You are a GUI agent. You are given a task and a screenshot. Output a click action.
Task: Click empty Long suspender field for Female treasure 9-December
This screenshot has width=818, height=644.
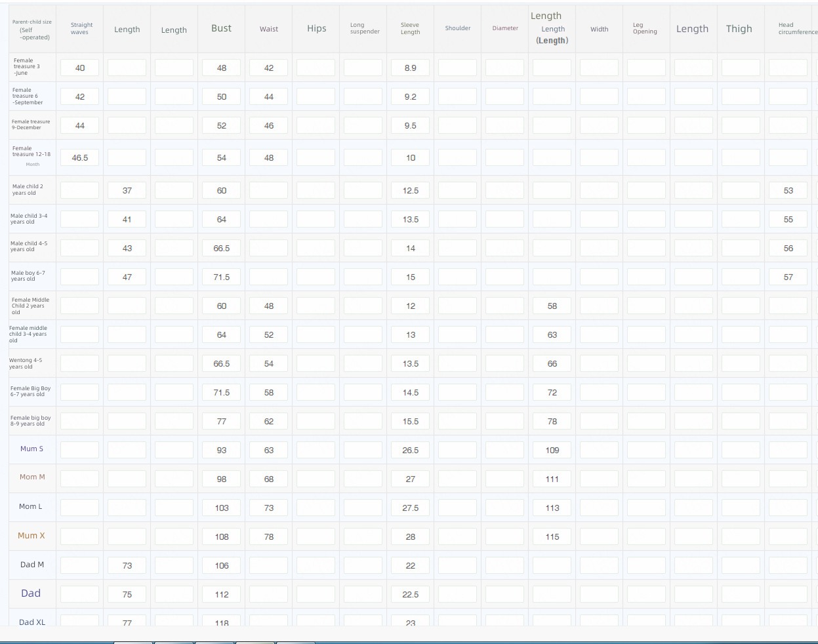(363, 125)
